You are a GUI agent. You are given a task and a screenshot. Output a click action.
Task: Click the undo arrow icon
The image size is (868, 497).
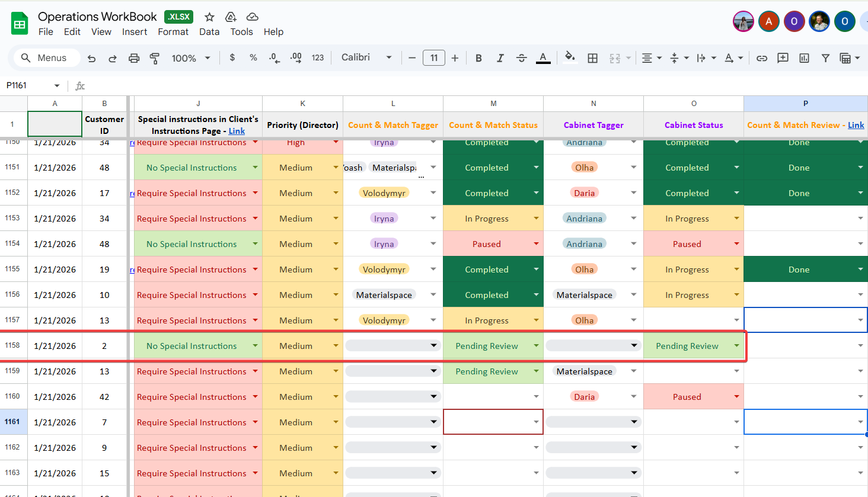(91, 58)
